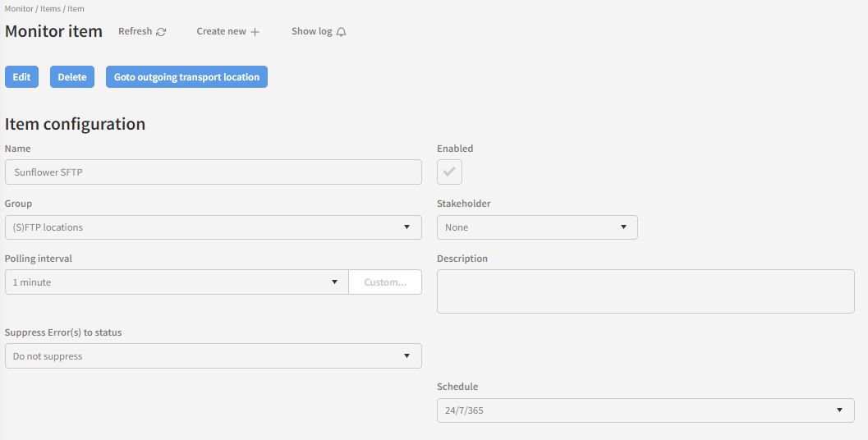
Task: Expand the Suppress Error(s) to status dropdown
Action: click(x=214, y=356)
